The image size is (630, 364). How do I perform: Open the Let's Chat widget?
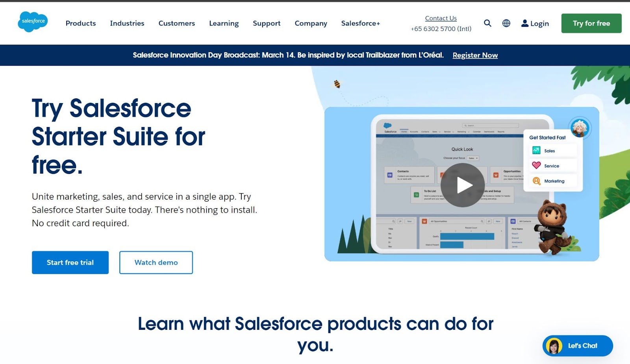tap(578, 346)
